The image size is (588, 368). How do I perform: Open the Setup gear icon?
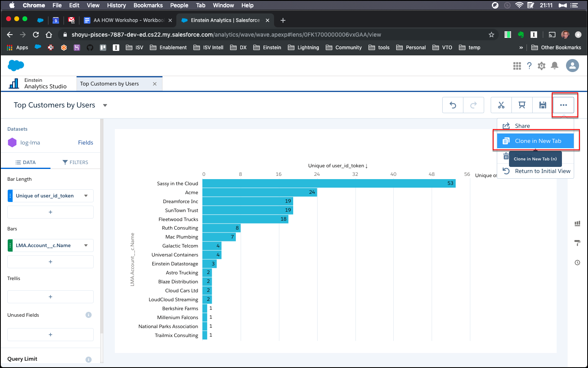[542, 66]
